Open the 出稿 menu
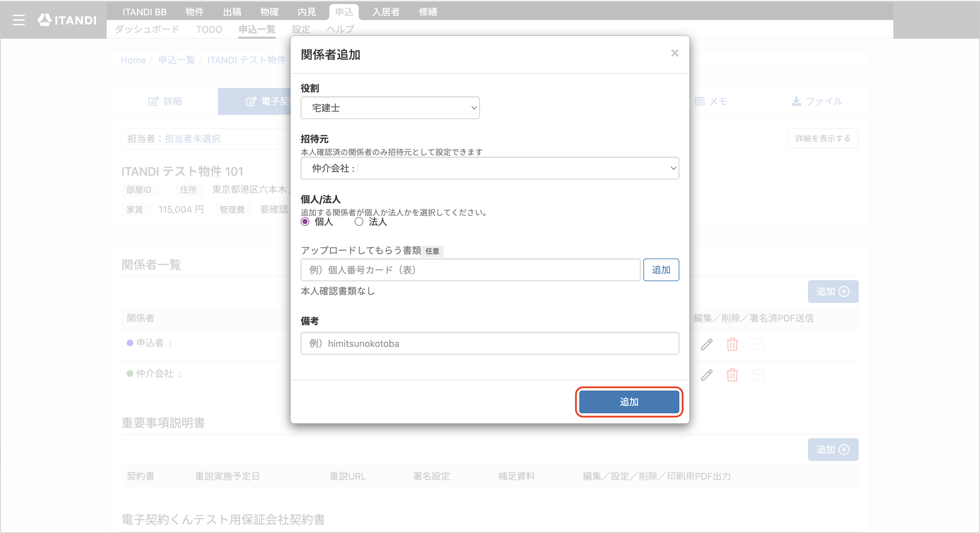This screenshot has width=980, height=533. coord(232,12)
